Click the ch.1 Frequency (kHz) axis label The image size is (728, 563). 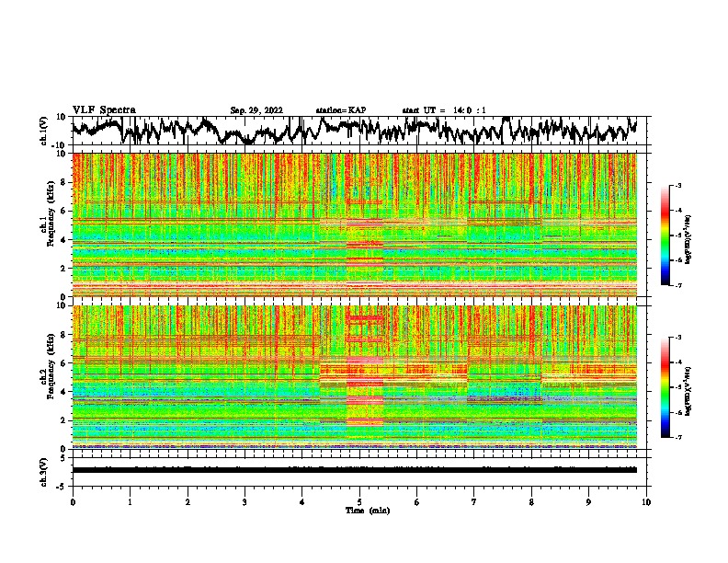coord(51,214)
